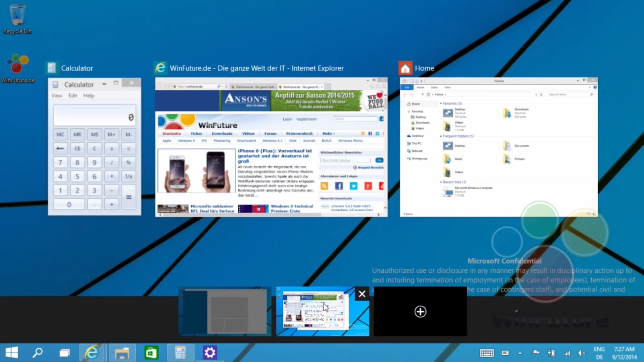This screenshot has height=362, width=644.
Task: Click the 1/x key in Calculator
Action: 129,177
